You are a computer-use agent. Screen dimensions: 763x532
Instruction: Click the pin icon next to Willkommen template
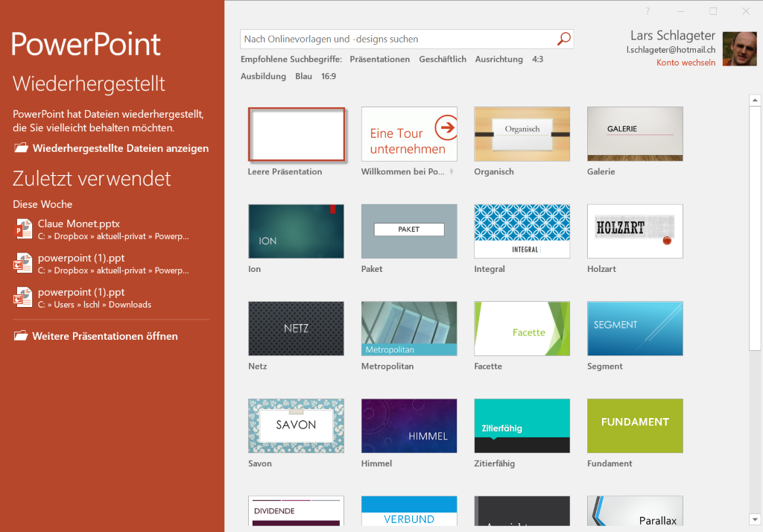coord(452,172)
